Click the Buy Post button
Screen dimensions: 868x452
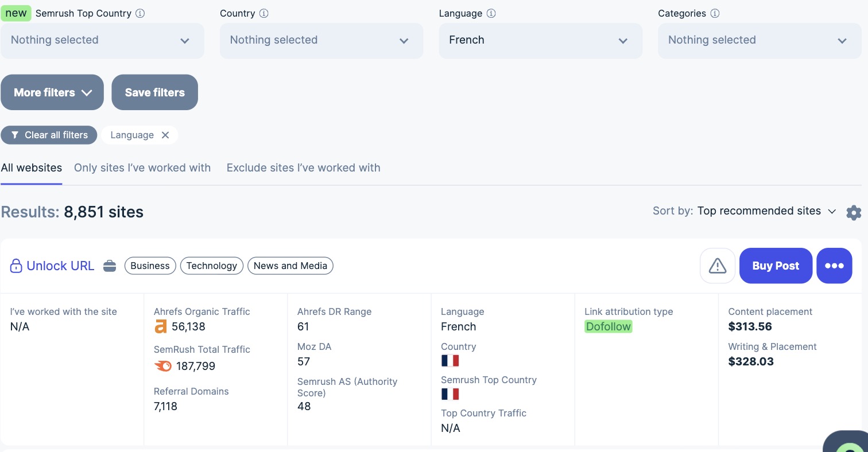776,266
